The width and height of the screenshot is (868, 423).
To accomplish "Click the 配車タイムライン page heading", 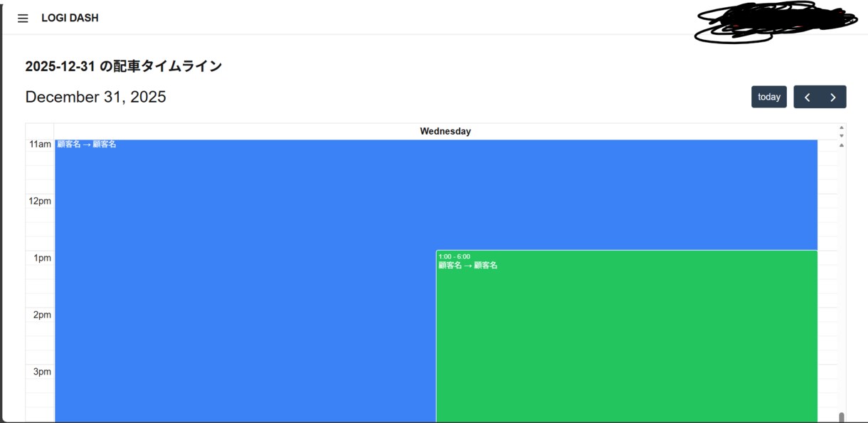I will (124, 66).
